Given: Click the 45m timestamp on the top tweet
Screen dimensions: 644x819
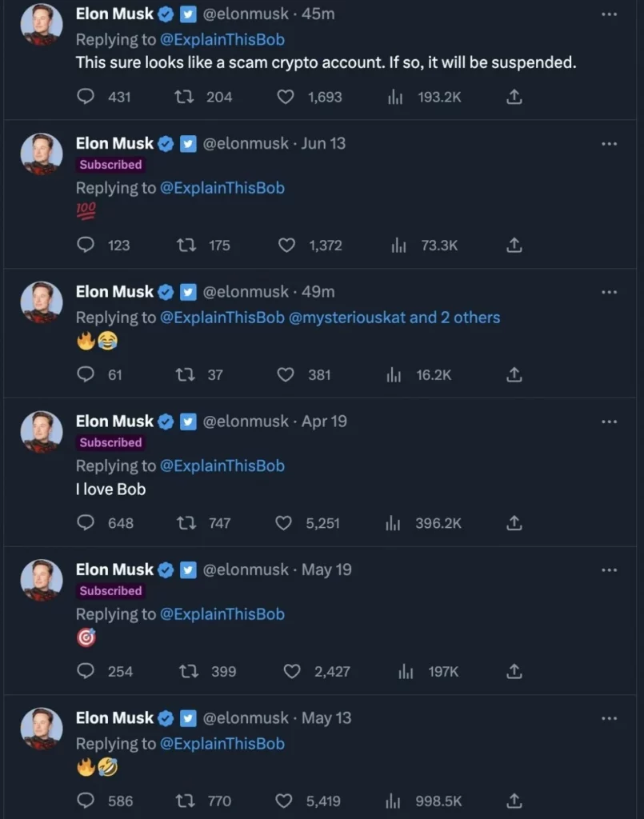Looking at the screenshot, I should pyautogui.click(x=317, y=14).
